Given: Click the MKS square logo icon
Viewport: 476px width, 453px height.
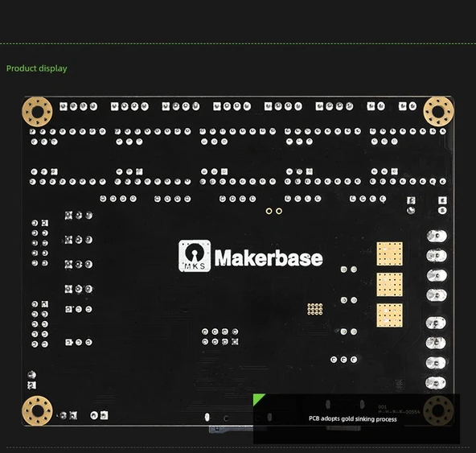Looking at the screenshot, I should pyautogui.click(x=195, y=256).
